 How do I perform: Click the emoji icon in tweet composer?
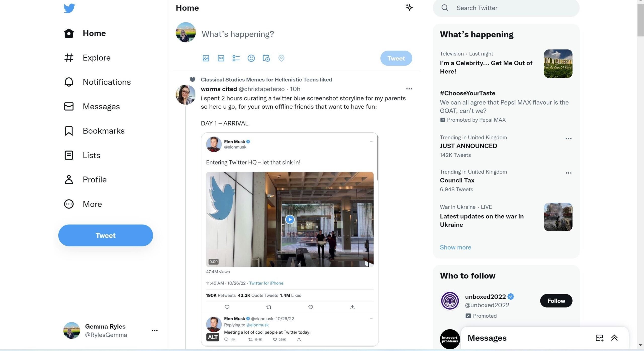pyautogui.click(x=252, y=58)
